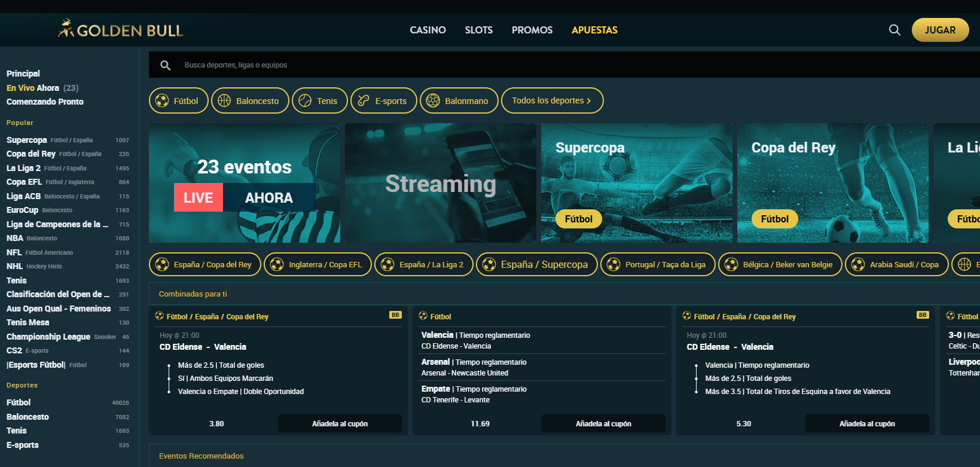Select the Baloncesto sport chip
Viewport: 980px width, 467px height.
click(250, 100)
